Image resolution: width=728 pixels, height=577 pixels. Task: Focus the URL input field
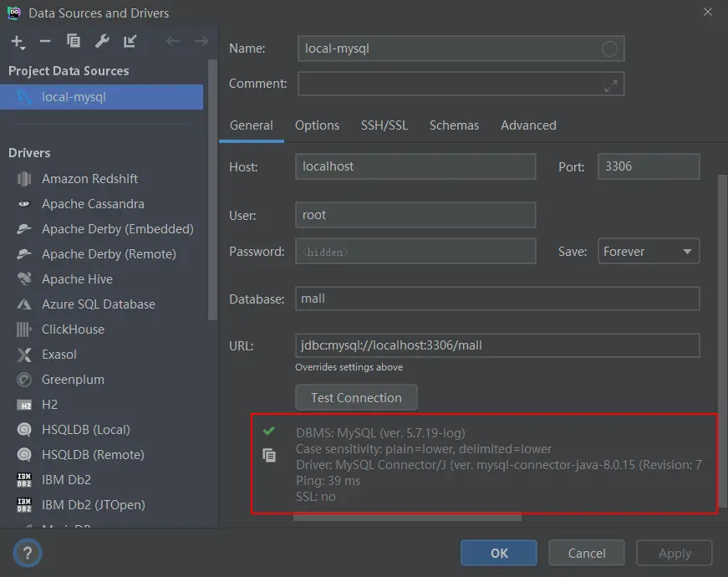pos(497,345)
